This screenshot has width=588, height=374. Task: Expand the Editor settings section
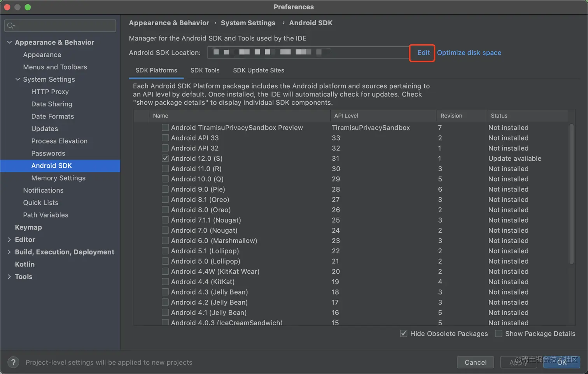coord(9,240)
